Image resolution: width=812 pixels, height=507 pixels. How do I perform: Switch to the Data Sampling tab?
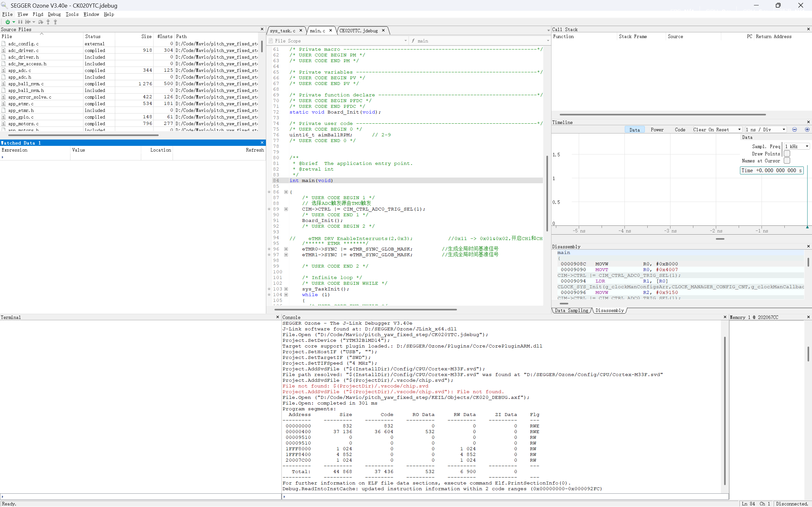pyautogui.click(x=571, y=310)
